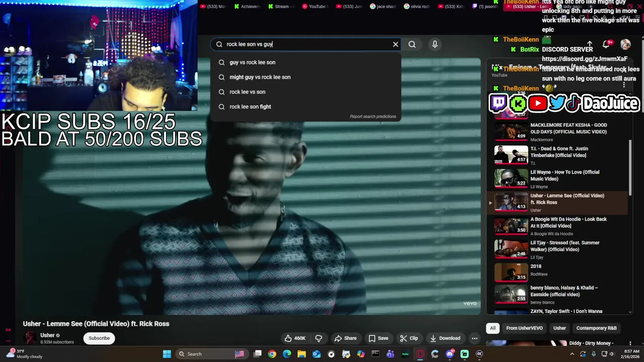
Task: Dislike the Usher video
Action: tap(318, 338)
